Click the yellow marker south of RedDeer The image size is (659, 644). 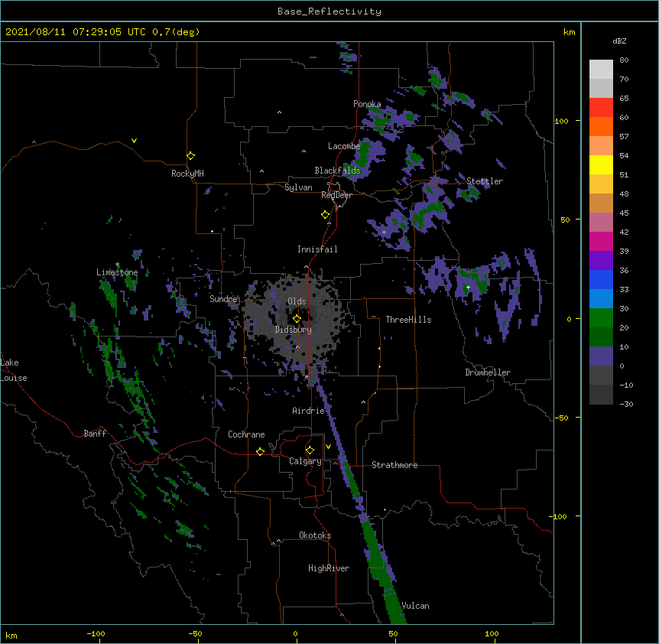click(x=326, y=215)
